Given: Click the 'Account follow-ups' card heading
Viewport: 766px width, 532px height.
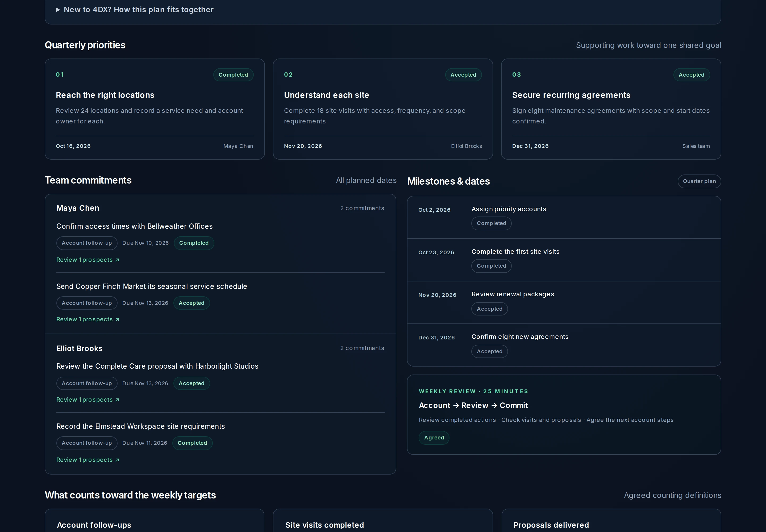Looking at the screenshot, I should [94, 525].
